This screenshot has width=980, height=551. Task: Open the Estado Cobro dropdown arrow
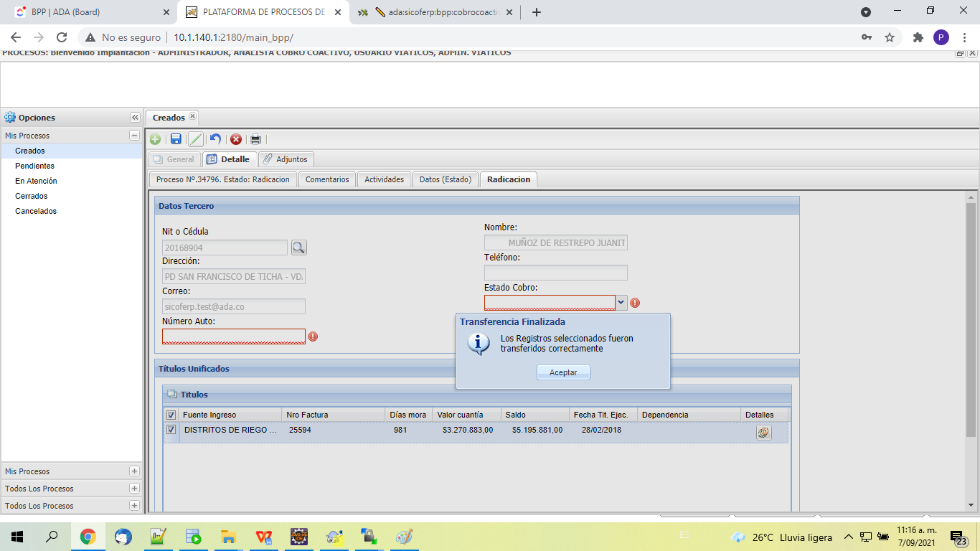[x=621, y=303]
